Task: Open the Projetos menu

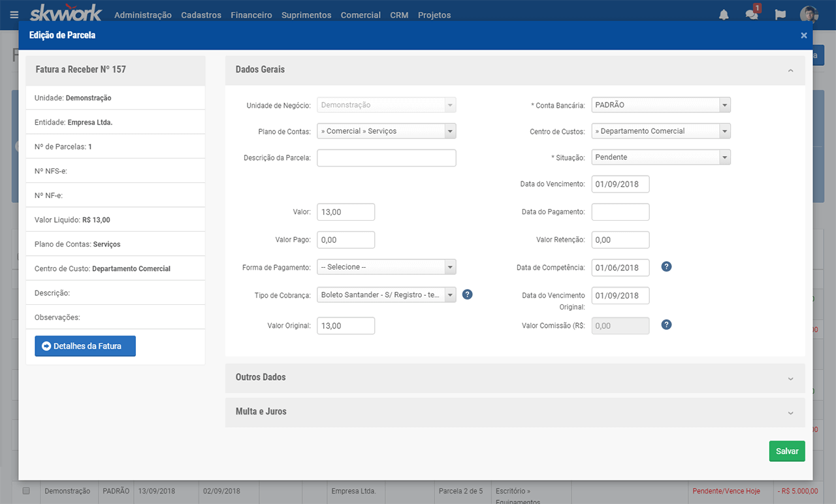Action: pyautogui.click(x=434, y=15)
